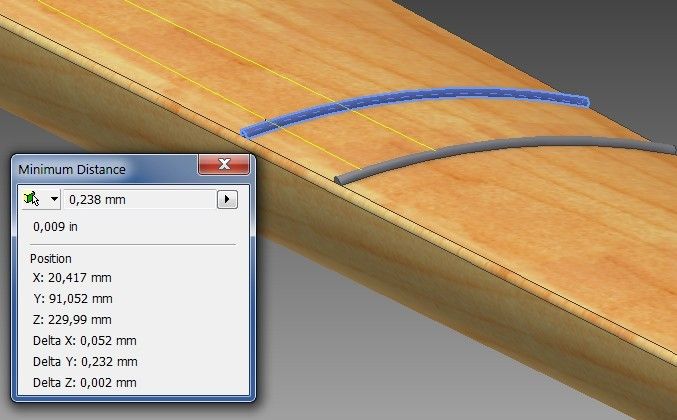Click the Delta Y: 0,232 mm readout
Viewport: 677px width, 420px height.
click(x=85, y=362)
